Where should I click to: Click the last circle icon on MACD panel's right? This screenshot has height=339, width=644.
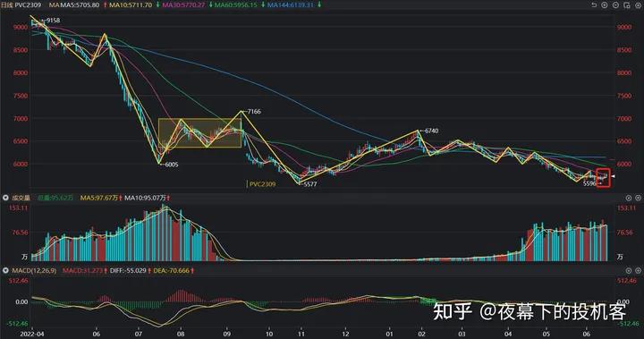(x=638, y=270)
